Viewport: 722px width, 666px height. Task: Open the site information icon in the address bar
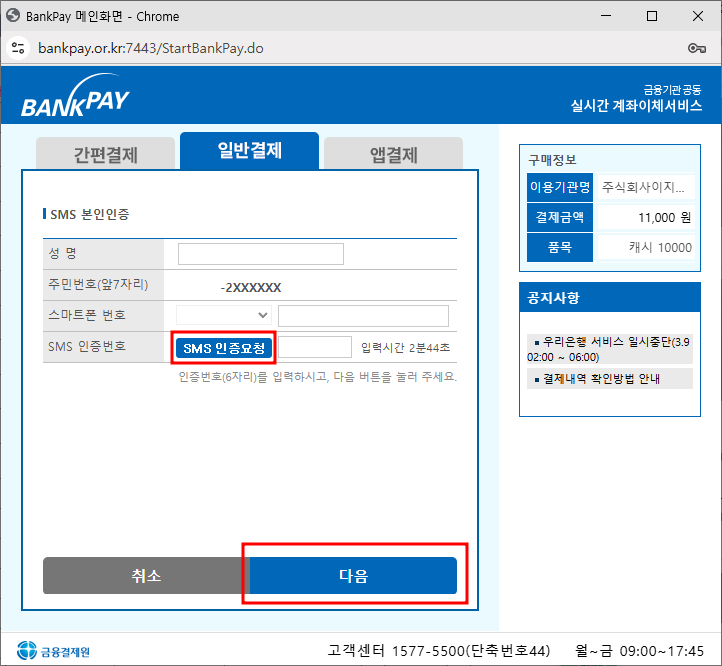(x=18, y=48)
